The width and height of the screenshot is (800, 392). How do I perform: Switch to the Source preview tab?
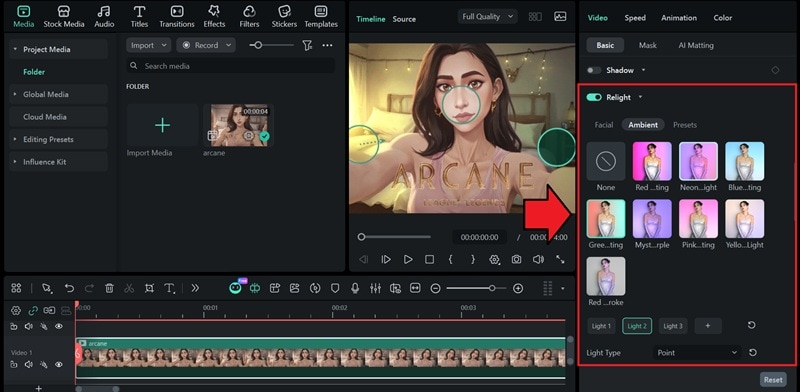click(x=404, y=19)
